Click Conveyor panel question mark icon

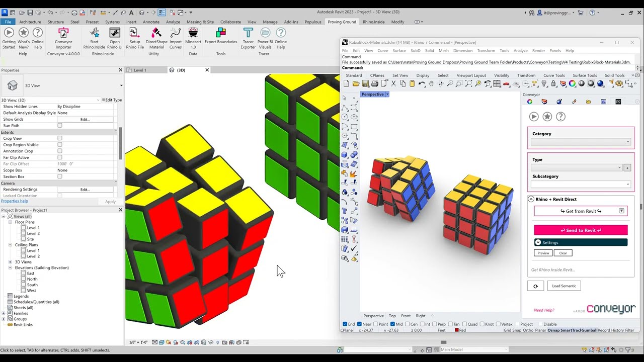click(x=560, y=117)
